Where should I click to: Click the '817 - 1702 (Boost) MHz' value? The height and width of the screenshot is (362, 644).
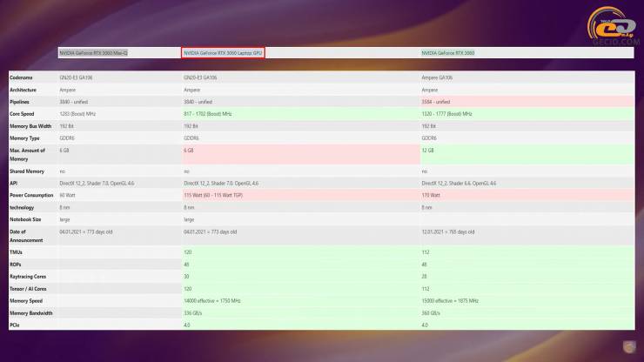click(x=207, y=114)
